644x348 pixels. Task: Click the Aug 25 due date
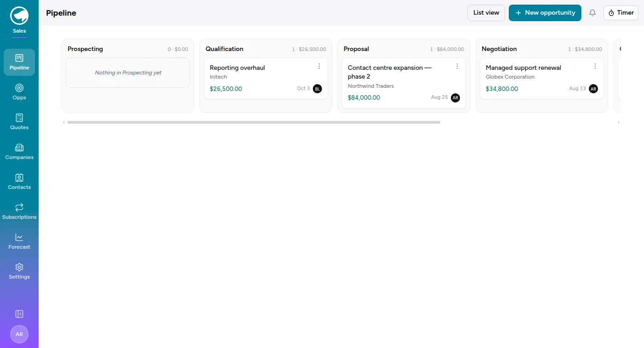click(x=439, y=97)
